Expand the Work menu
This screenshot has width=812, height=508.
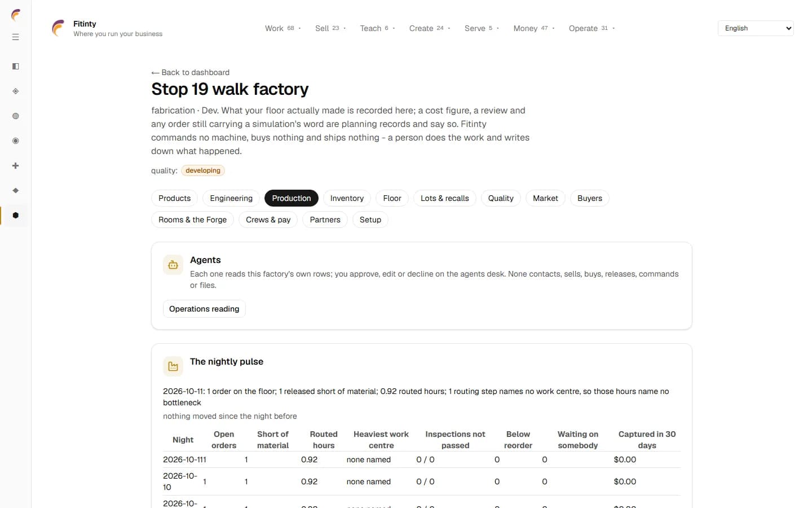(x=283, y=28)
